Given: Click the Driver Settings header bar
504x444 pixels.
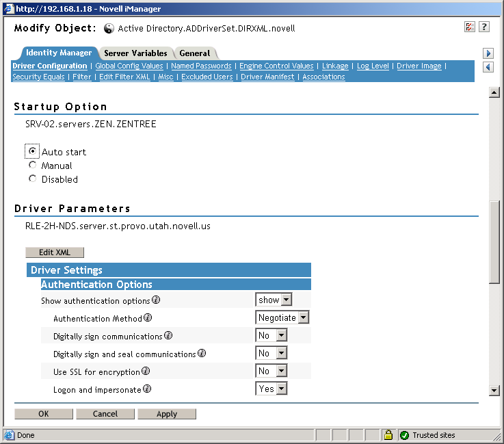Looking at the screenshot, I should click(169, 270).
